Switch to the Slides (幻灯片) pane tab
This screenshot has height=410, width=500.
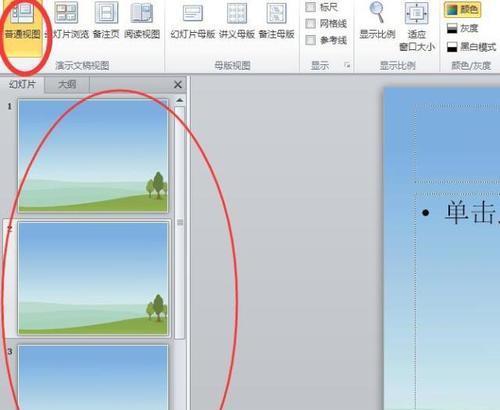22,85
